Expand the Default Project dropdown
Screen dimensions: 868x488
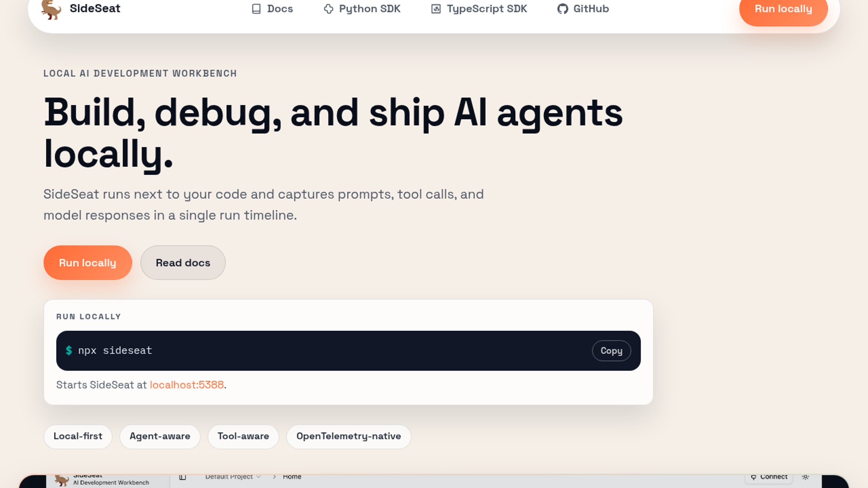pos(233,477)
